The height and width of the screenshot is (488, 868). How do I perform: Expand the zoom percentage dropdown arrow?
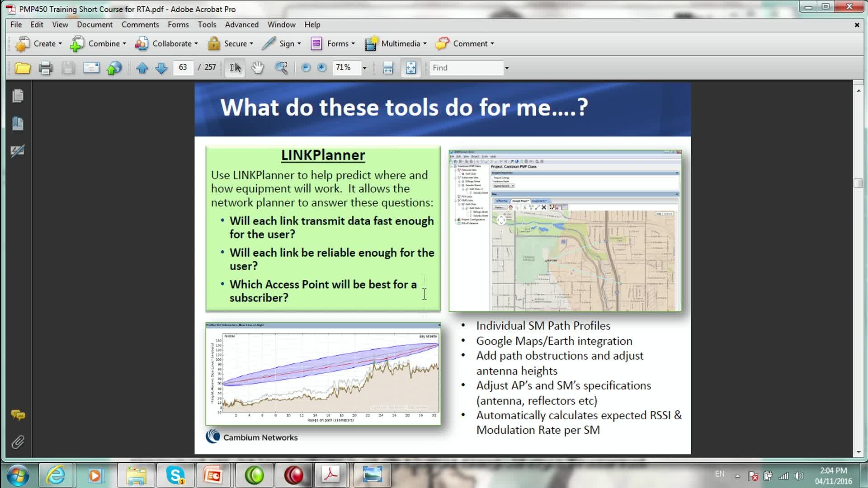coord(364,68)
